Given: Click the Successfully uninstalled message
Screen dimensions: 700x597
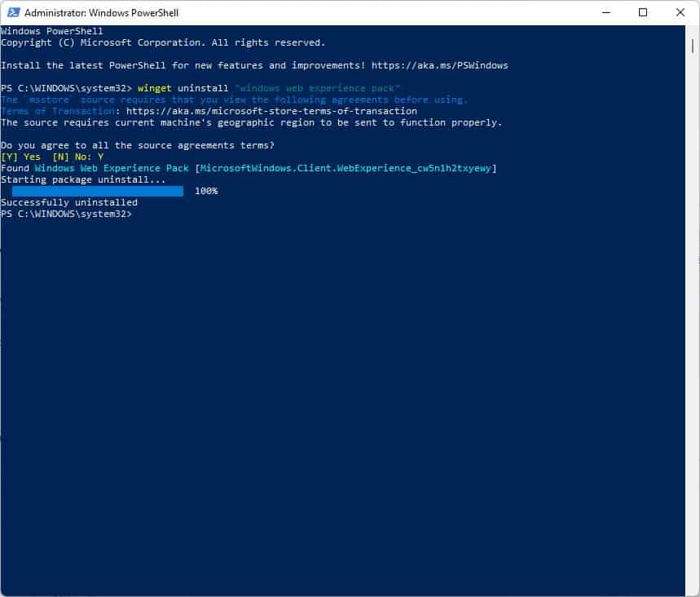Looking at the screenshot, I should [x=69, y=201].
